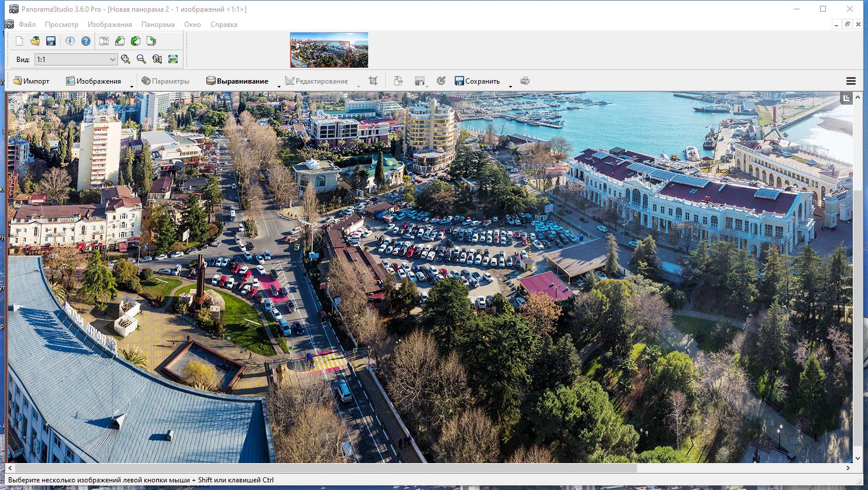Click the print icon in toolbar

pyautogui.click(x=525, y=81)
